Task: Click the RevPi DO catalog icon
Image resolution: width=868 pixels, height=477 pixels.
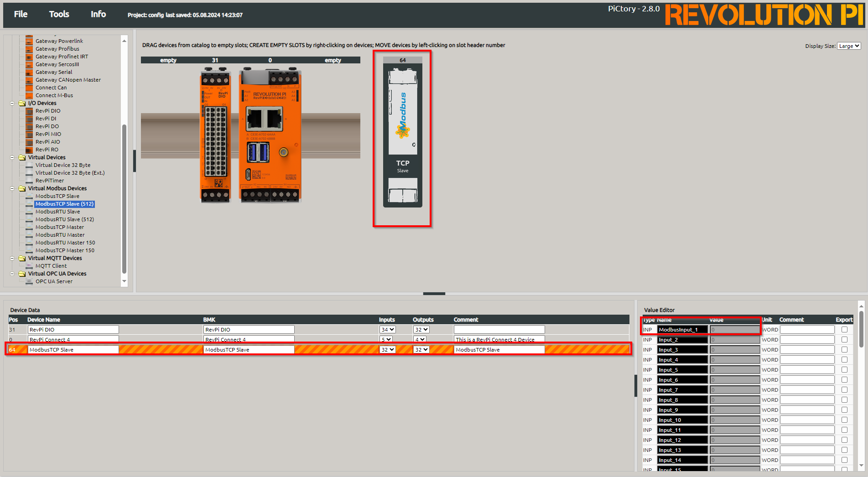Action: click(x=29, y=126)
